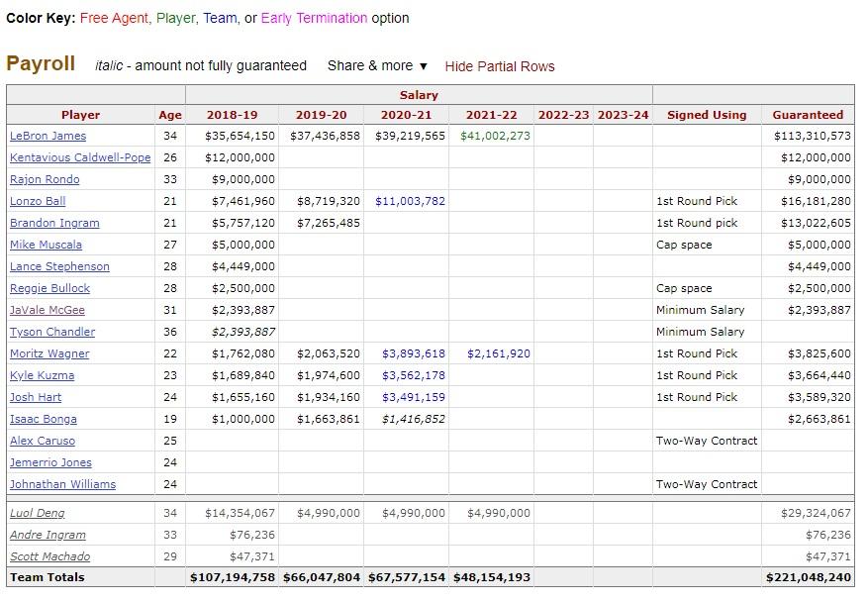
Task: Click the Payroll section heading
Action: 41,63
